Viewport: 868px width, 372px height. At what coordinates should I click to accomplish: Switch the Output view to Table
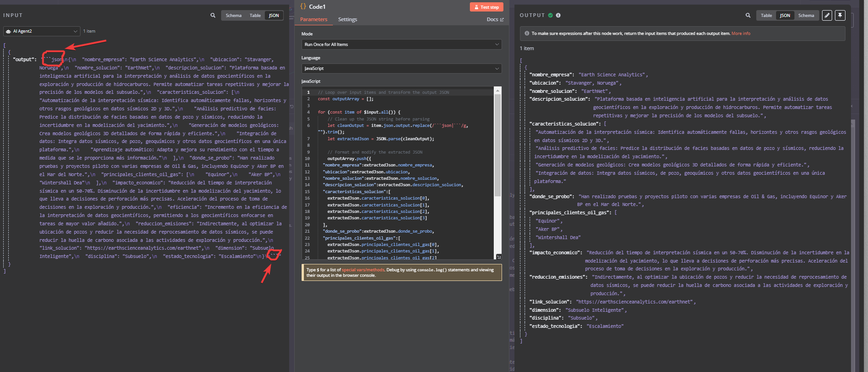click(766, 16)
